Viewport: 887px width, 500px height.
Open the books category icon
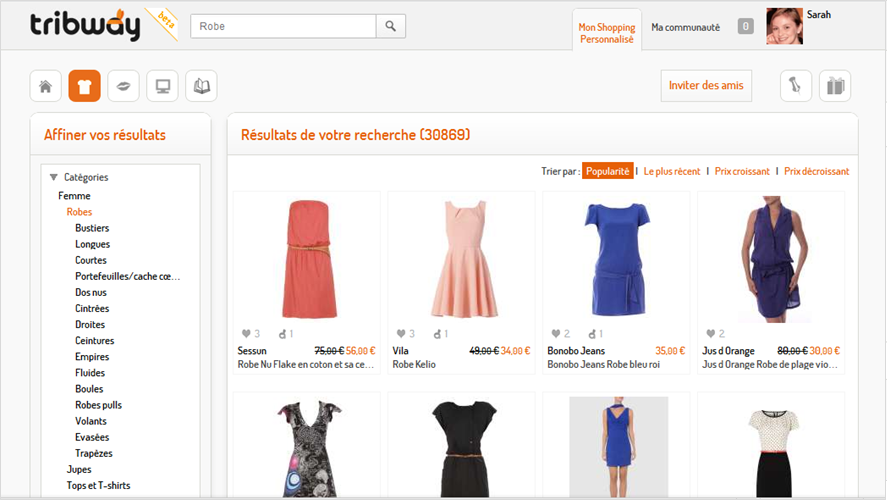201,86
